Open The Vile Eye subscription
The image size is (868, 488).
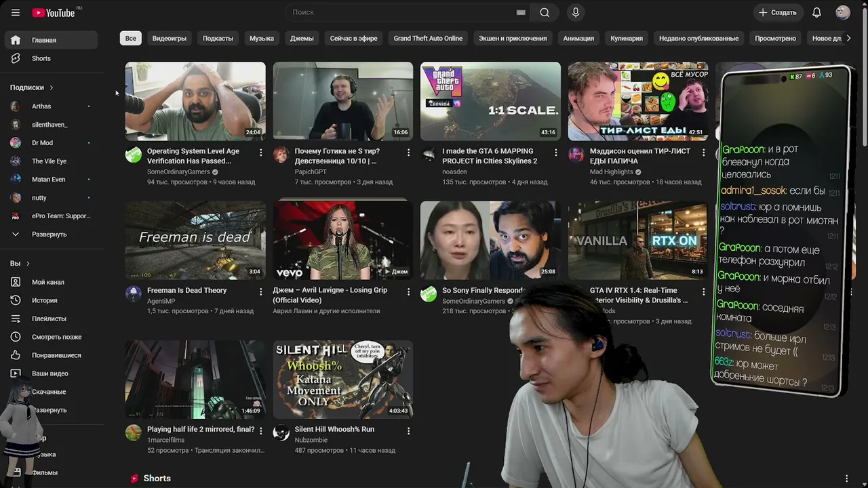point(51,161)
